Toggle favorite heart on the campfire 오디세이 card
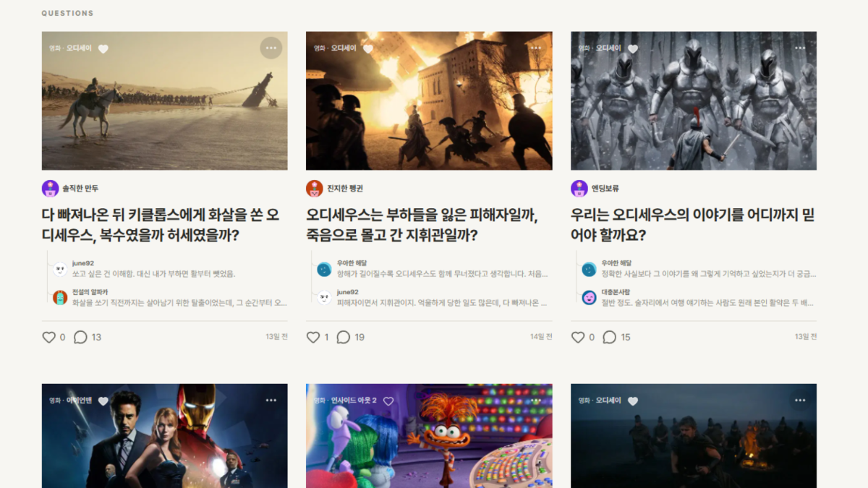This screenshot has width=868, height=488. click(633, 401)
